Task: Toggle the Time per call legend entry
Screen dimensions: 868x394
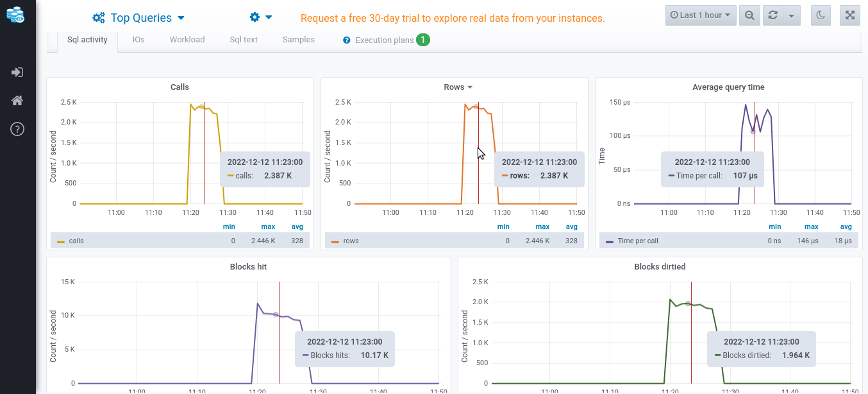Action: click(637, 241)
